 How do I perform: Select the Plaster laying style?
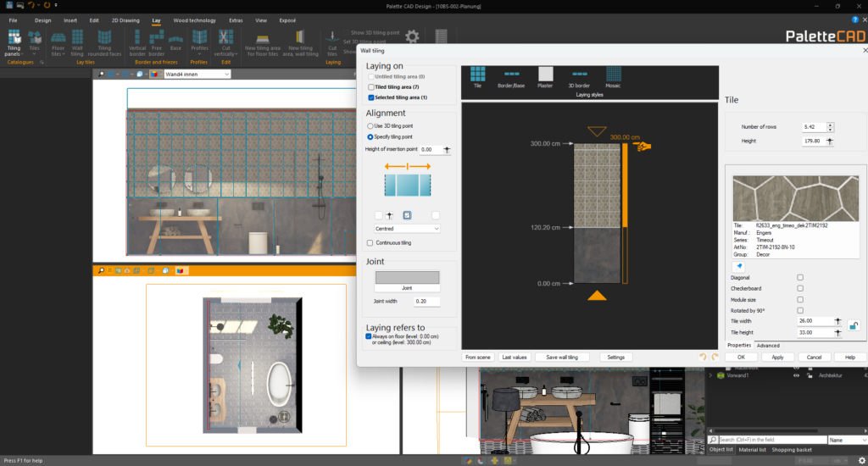pyautogui.click(x=545, y=75)
